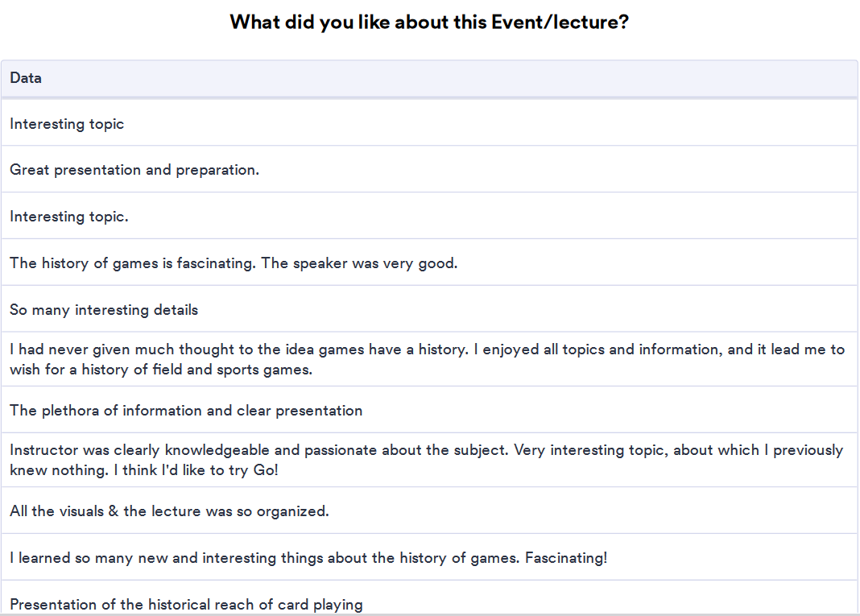Select the 'All the visuals & the lecture' response

(x=169, y=511)
